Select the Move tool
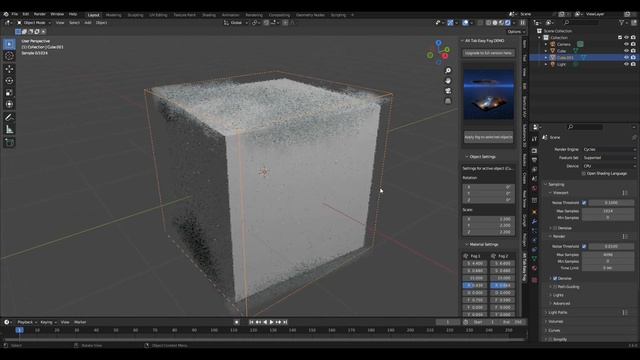The image size is (640, 360). 9,69
